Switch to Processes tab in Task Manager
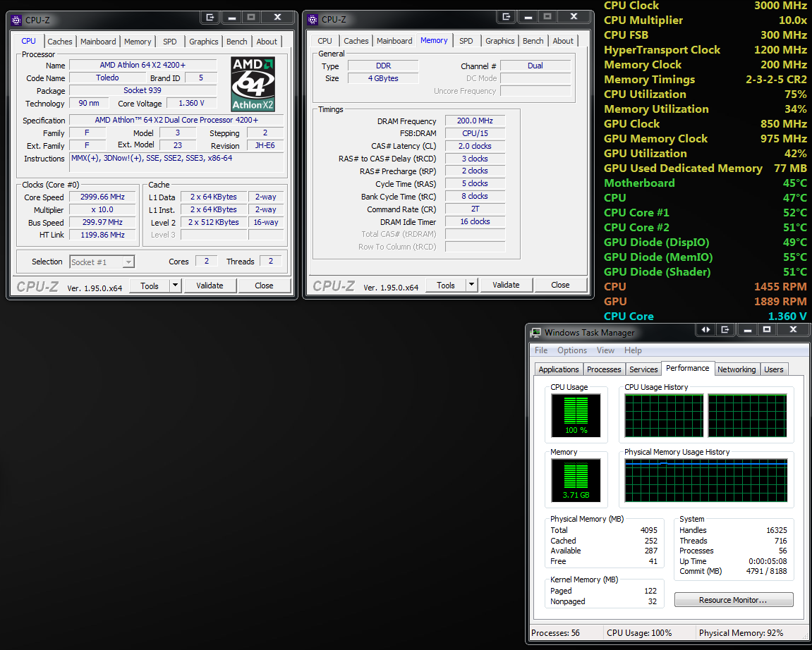Image resolution: width=812 pixels, height=650 pixels. [x=604, y=369]
